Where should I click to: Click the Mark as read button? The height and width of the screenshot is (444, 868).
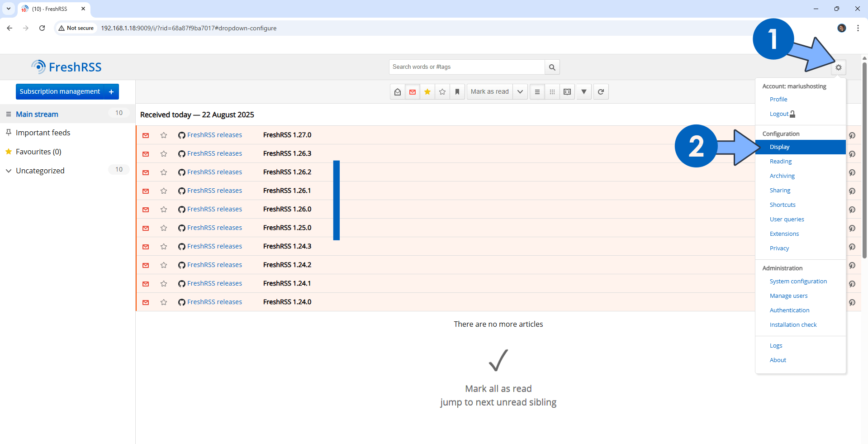(x=490, y=92)
